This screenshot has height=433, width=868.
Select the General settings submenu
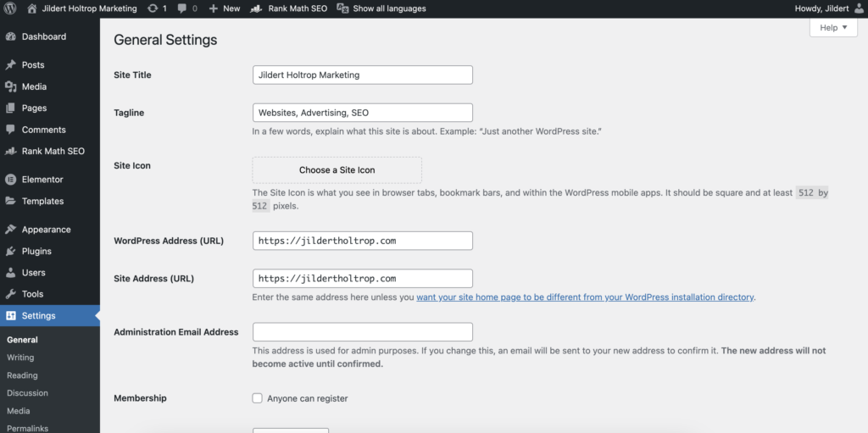pos(22,340)
